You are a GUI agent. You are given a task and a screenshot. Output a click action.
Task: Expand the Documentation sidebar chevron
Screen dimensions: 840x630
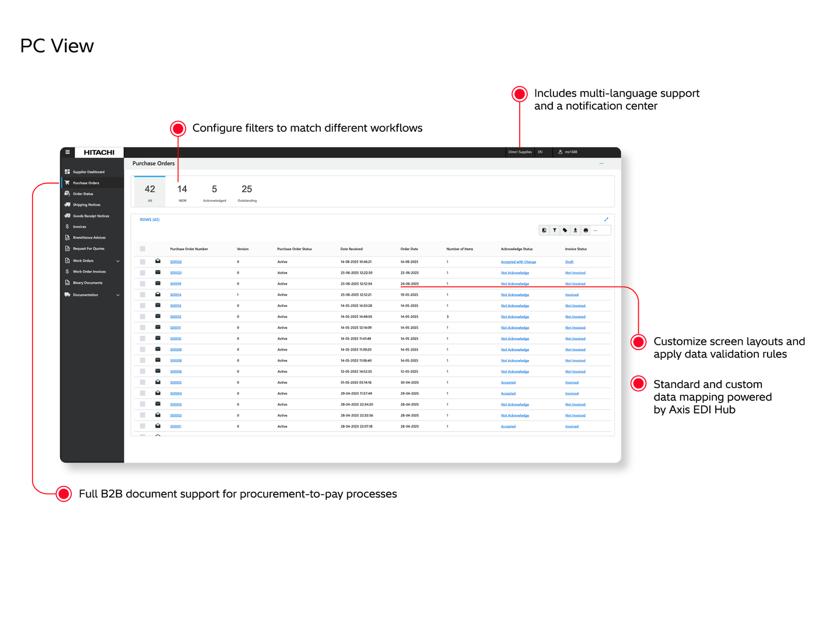[118, 295]
